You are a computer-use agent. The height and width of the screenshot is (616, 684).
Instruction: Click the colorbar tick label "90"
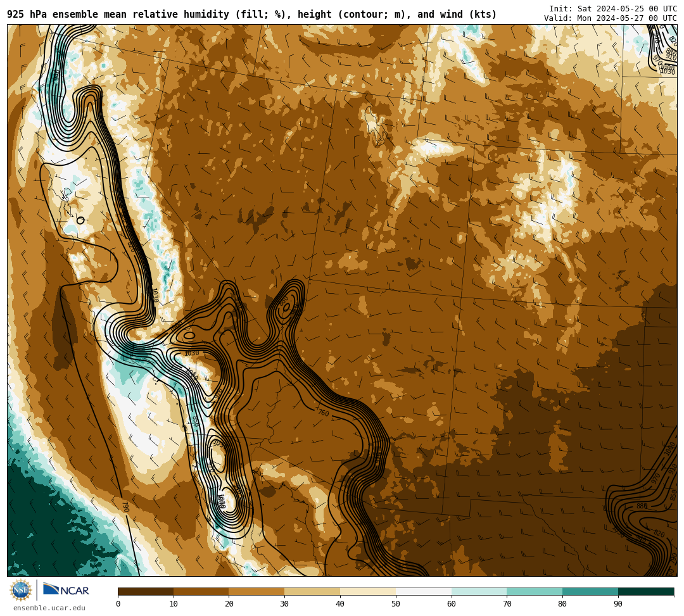point(618,604)
